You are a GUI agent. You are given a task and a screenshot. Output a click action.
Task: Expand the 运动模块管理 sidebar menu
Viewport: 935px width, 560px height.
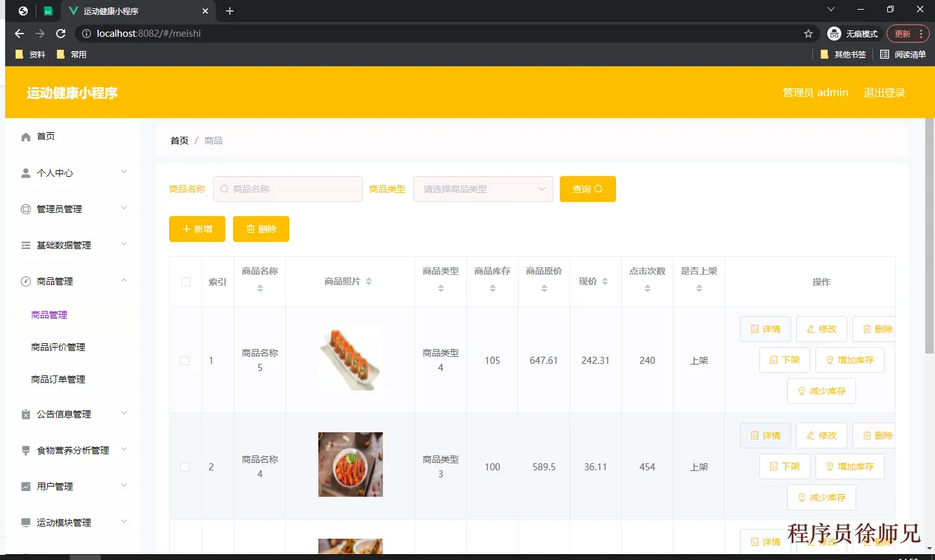coord(125,521)
